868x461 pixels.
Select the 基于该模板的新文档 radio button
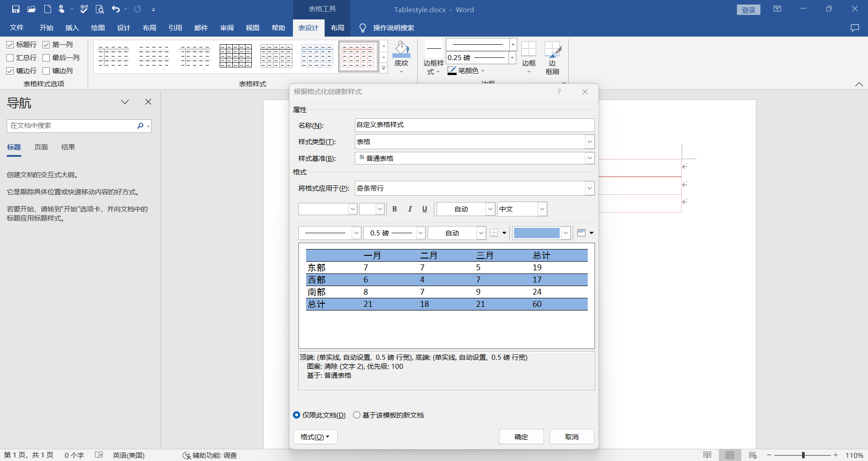[357, 415]
